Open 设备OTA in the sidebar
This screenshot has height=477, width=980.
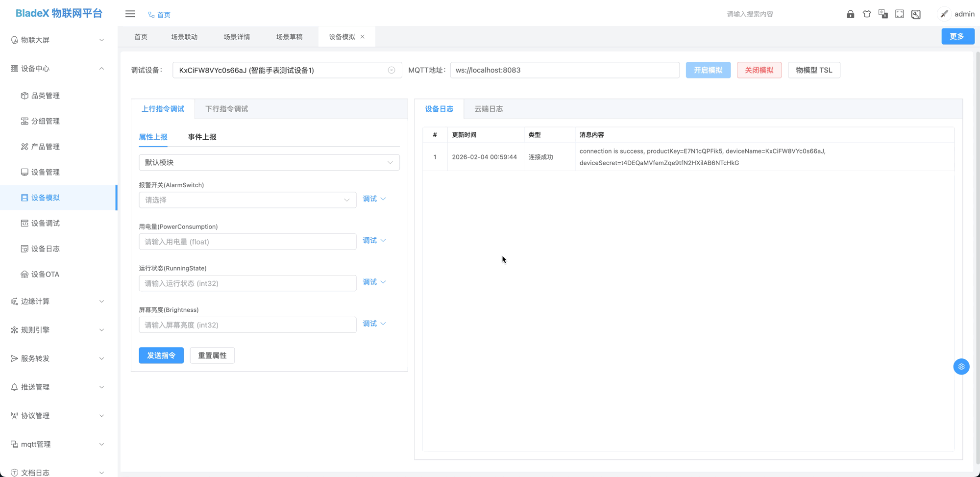(x=45, y=274)
